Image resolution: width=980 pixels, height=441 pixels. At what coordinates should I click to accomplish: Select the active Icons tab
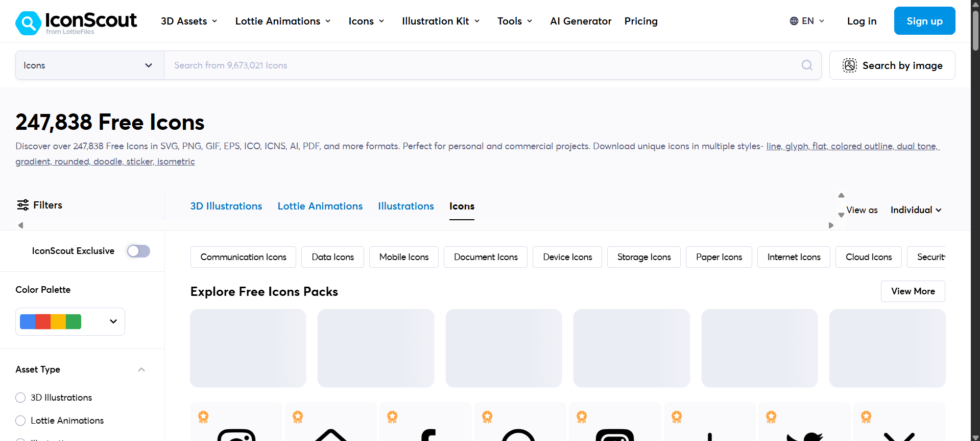tap(462, 206)
